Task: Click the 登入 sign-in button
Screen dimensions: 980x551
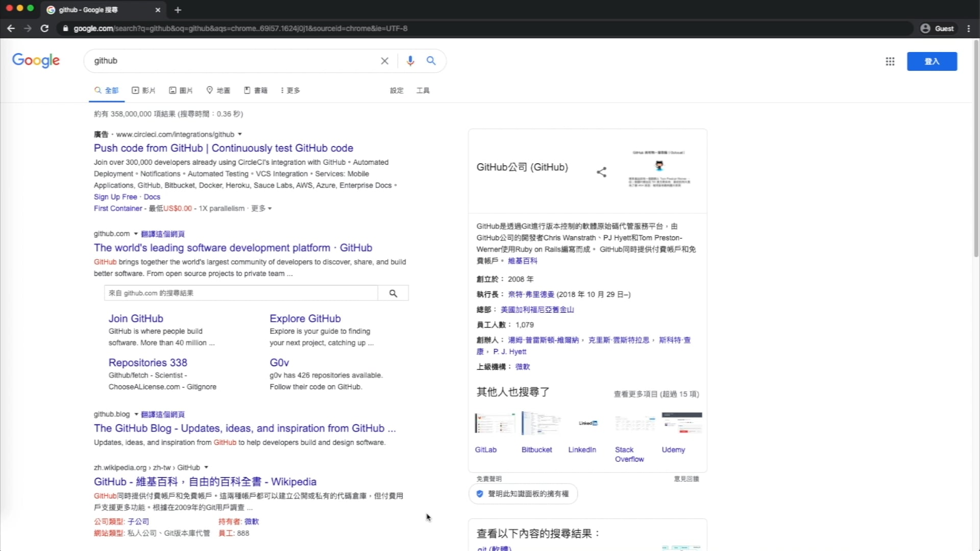Action: (932, 61)
